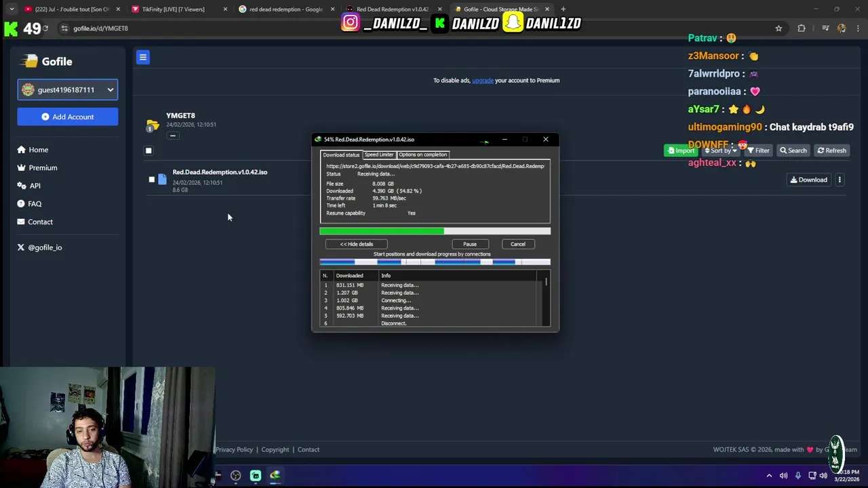The width and height of the screenshot is (868, 488).
Task: Open the teal app icon on taskbar
Action: [x=256, y=476]
